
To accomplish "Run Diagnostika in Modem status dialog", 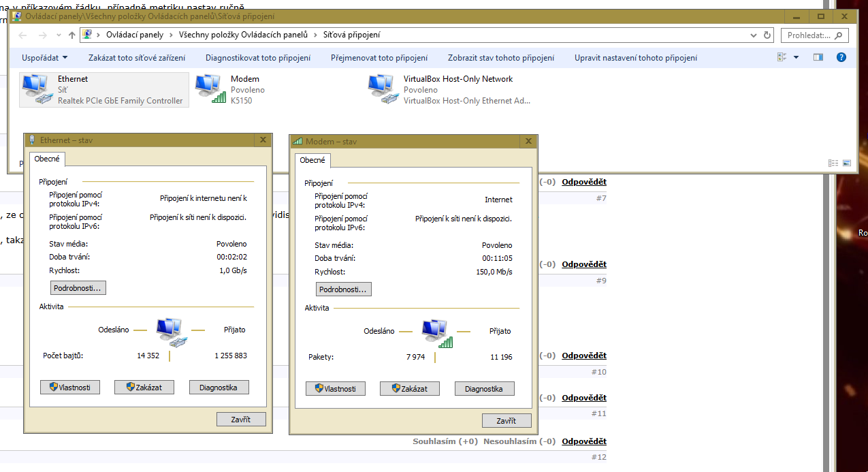I will pos(484,388).
